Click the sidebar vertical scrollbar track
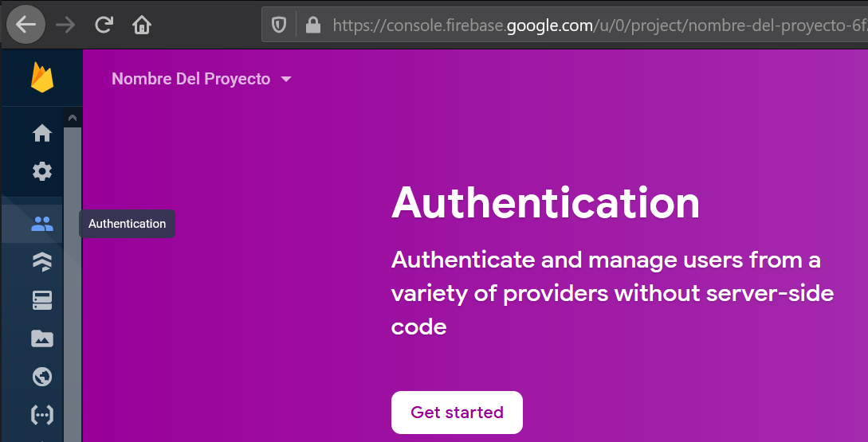Viewport: 868px width, 442px height. [72, 279]
